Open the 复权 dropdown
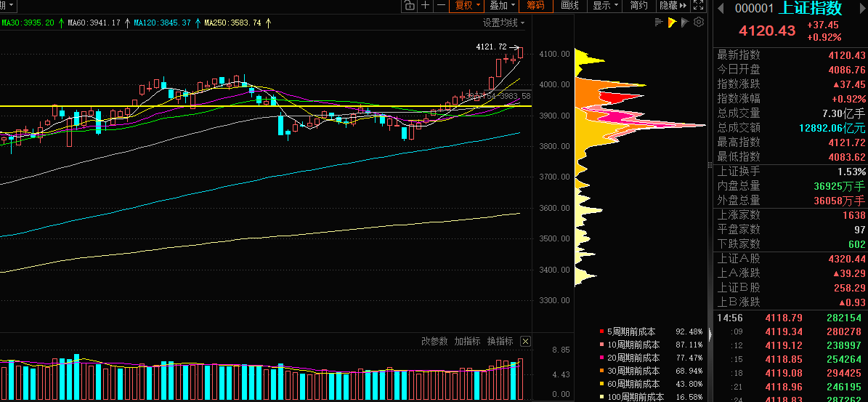 (x=468, y=6)
